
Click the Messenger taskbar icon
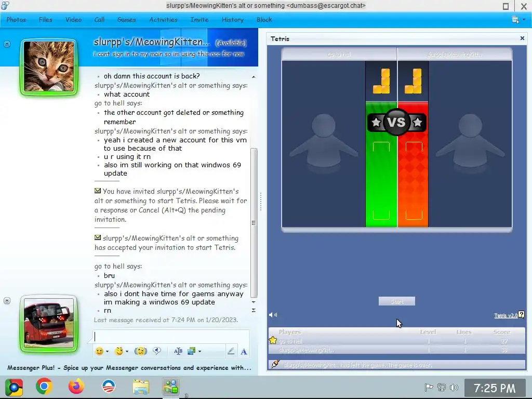tap(171, 387)
